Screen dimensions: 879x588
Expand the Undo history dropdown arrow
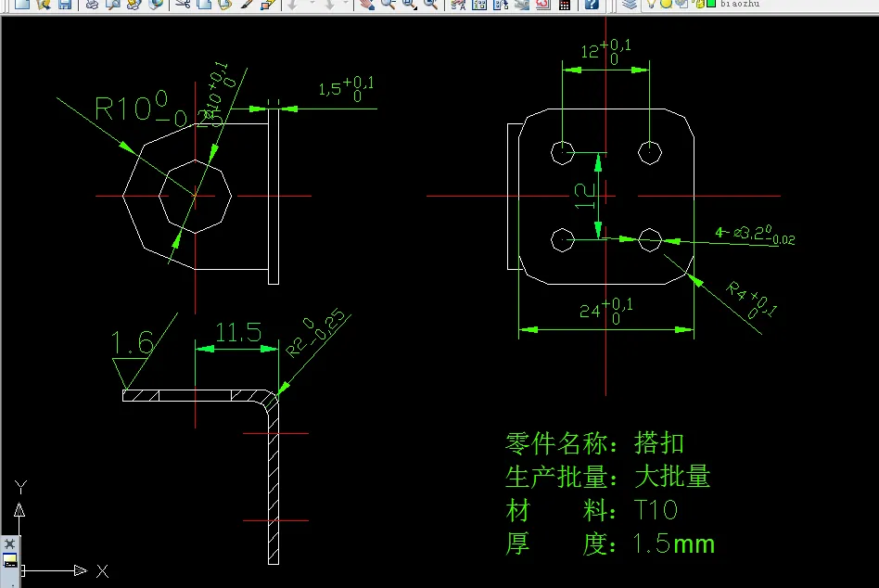(312, 6)
